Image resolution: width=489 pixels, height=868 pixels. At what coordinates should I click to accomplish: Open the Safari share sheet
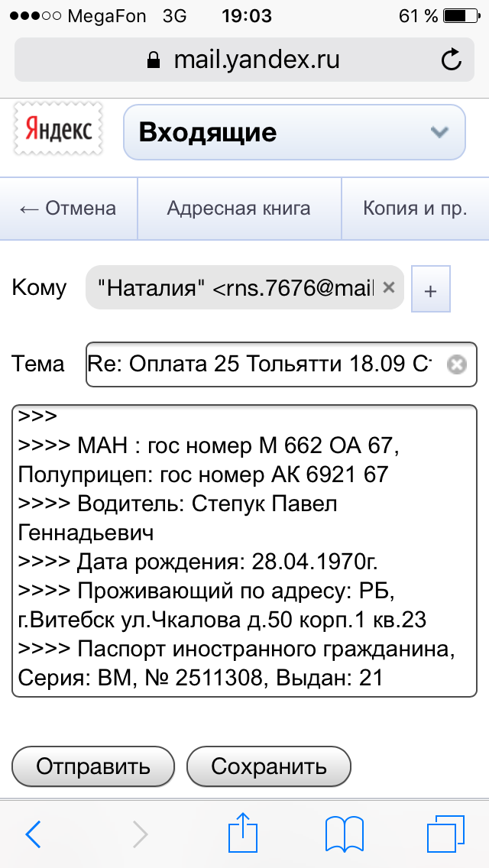pyautogui.click(x=241, y=832)
